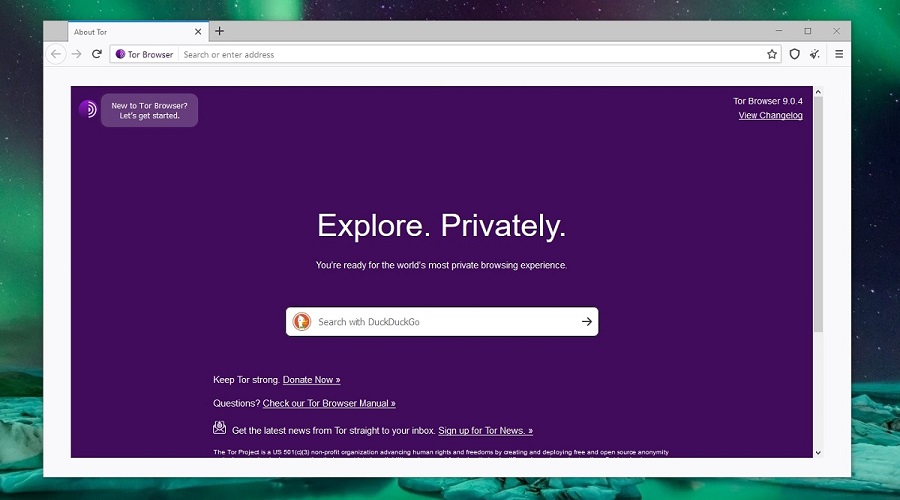Submit search with the arrow button
This screenshot has width=900, height=500.
(587, 322)
